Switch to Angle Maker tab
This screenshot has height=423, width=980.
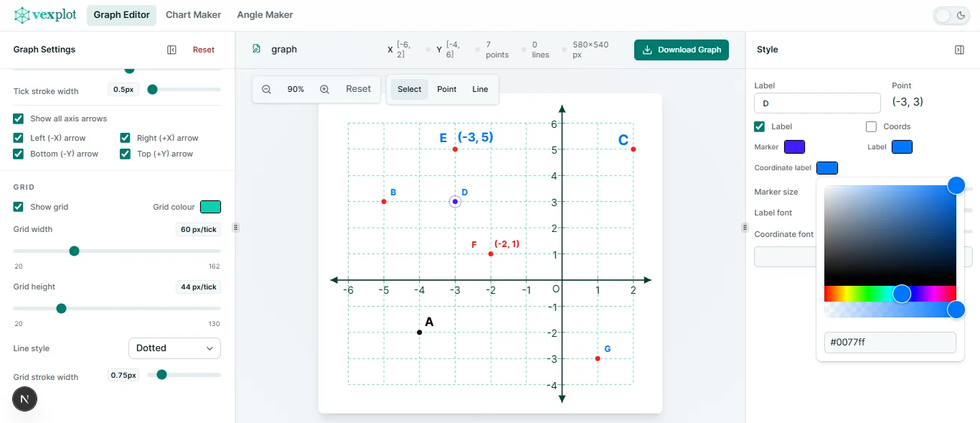[x=265, y=15]
